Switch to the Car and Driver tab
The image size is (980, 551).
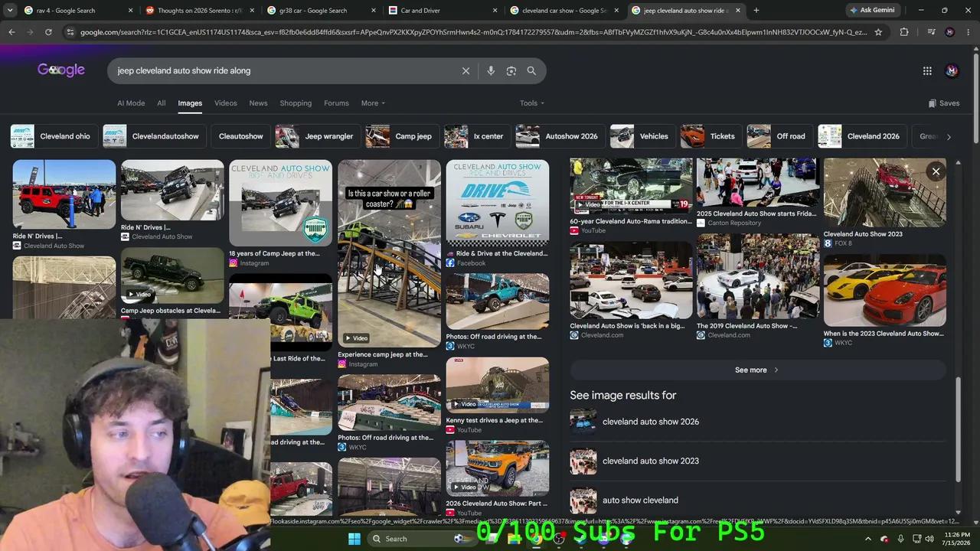pos(444,11)
